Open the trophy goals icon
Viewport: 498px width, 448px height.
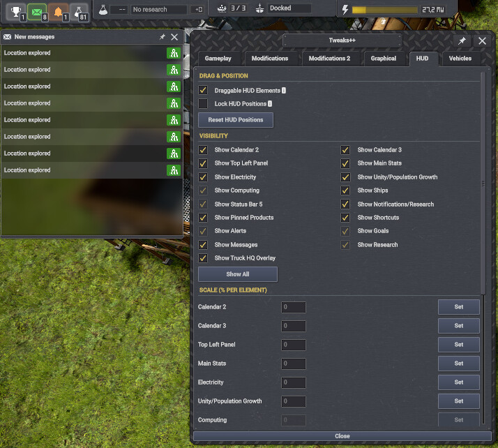[x=16, y=12]
